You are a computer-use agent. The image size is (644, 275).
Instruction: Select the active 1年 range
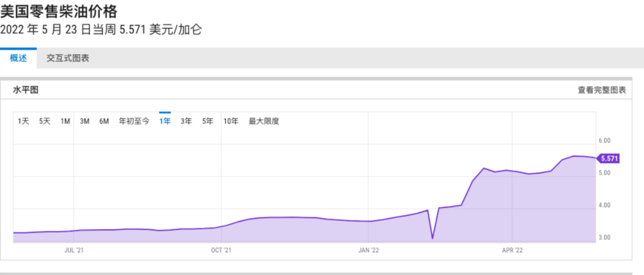(x=165, y=121)
